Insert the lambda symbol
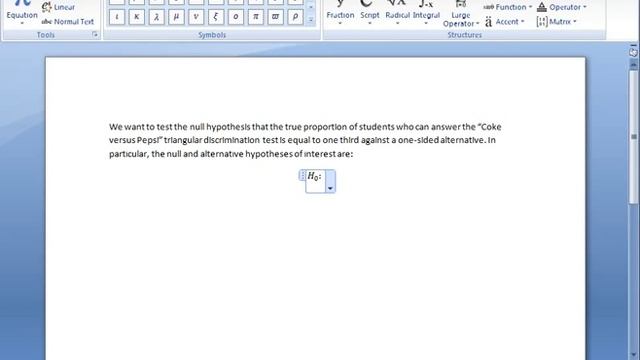 coord(157,17)
